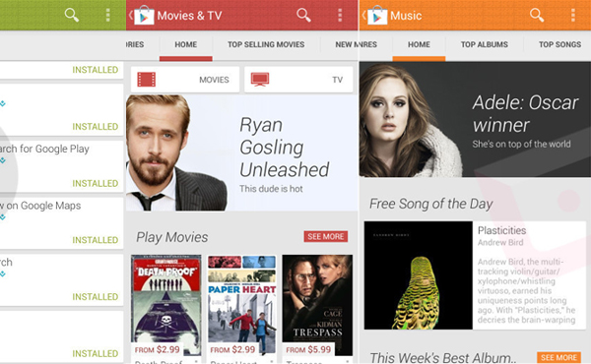Tap Death Proof price FROM $2.99

pos(158,349)
